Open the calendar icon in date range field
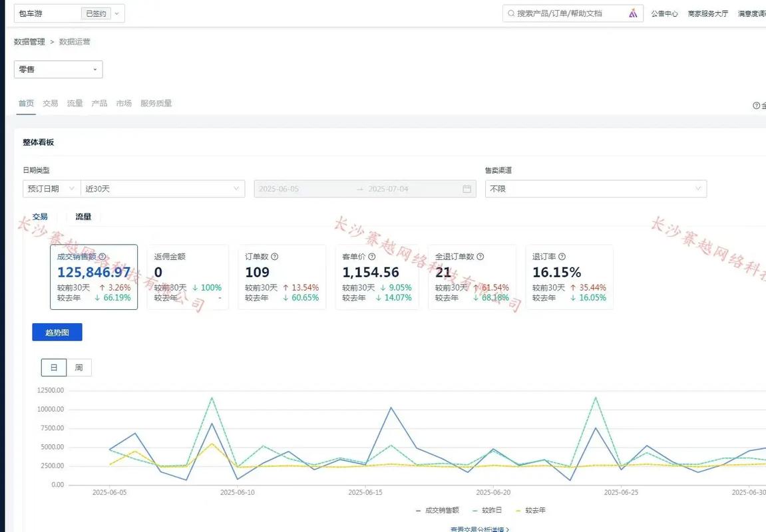766x532 pixels. coord(467,189)
